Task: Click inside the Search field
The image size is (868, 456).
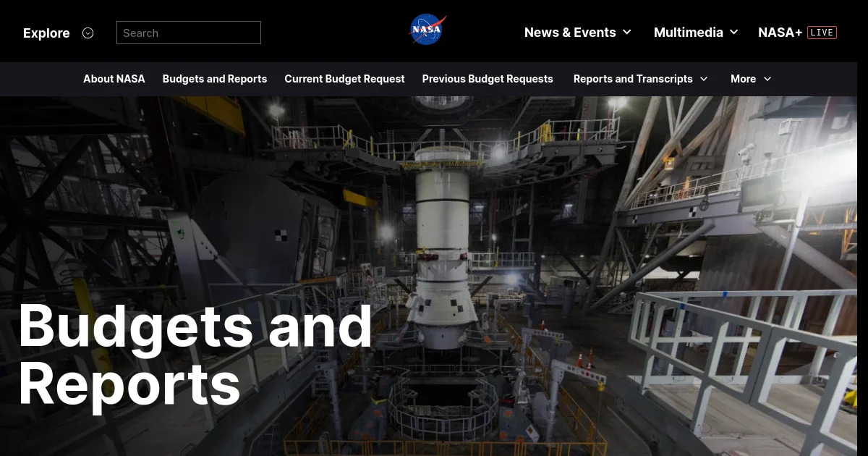Action: [x=189, y=33]
